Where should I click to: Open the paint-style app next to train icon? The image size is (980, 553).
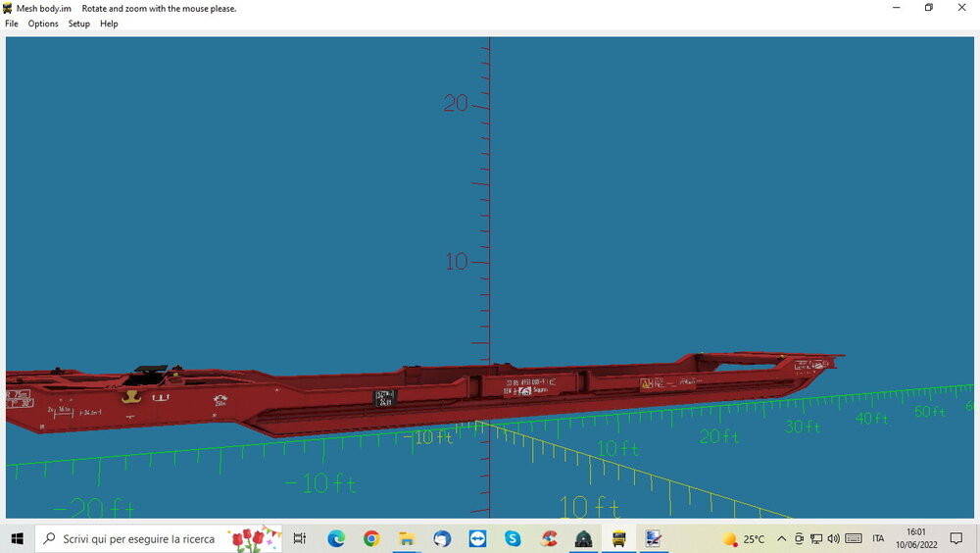point(654,538)
